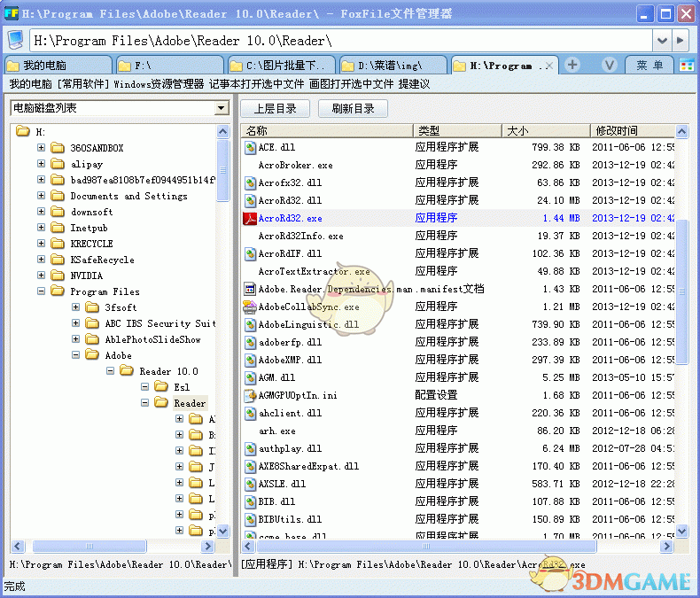700x598 pixels.
Task: Click the go arrow next to address bar
Action: (x=680, y=41)
